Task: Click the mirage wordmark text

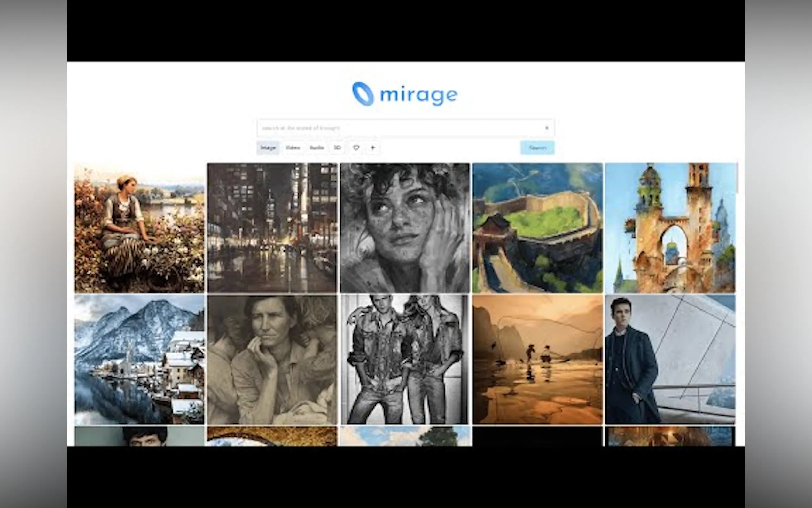Action: pyautogui.click(x=418, y=95)
